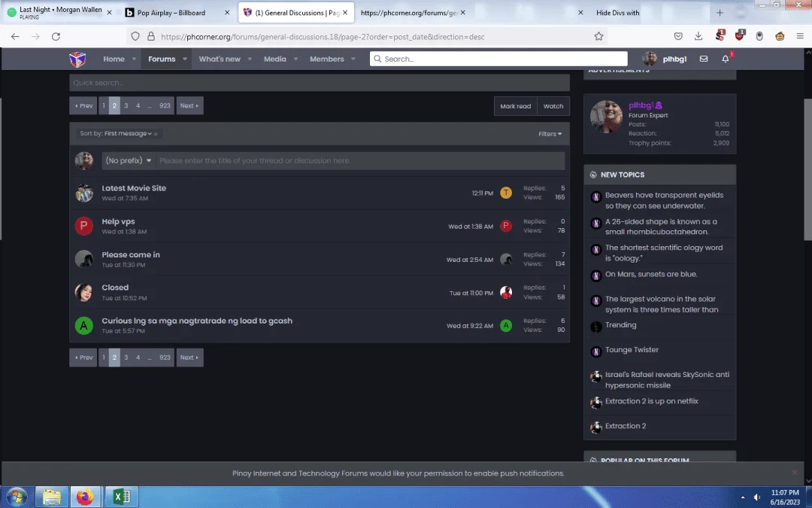812x508 pixels.
Task: Open What's new nav item
Action: tap(220, 59)
